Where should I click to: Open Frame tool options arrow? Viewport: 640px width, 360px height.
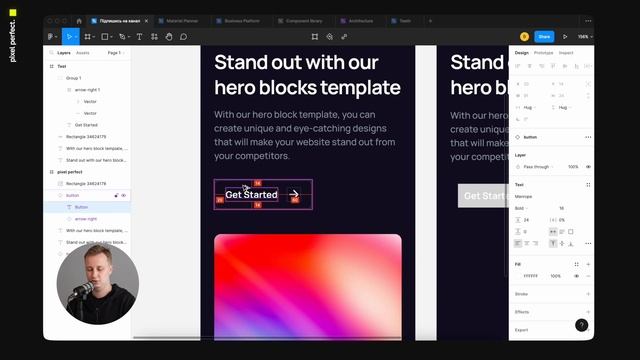(94, 37)
